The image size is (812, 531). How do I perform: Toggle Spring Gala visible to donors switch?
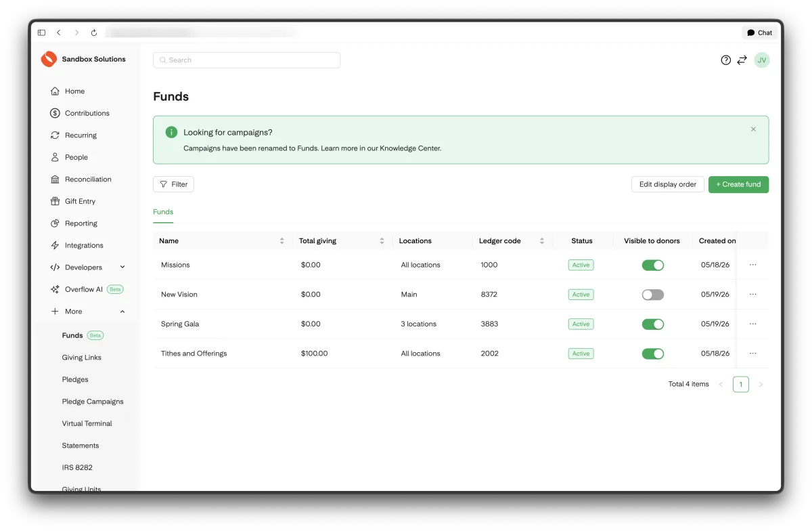click(x=653, y=324)
